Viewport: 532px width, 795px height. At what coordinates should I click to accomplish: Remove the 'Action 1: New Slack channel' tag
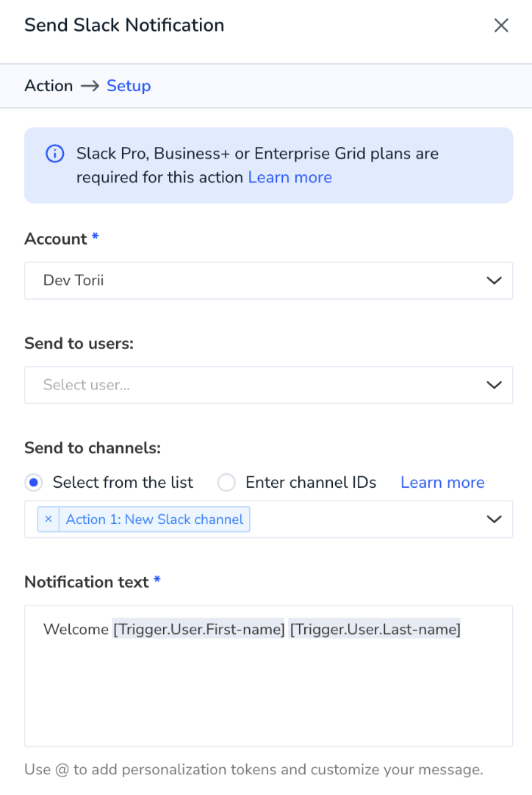[x=48, y=519]
